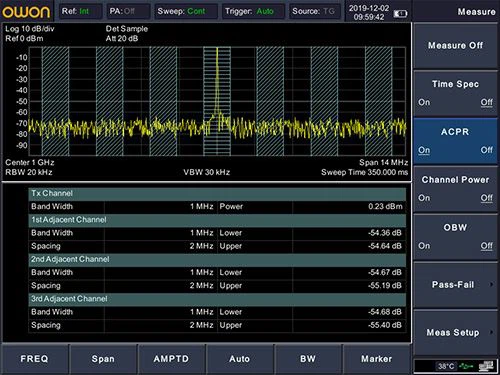Open the Pass-Fail submenu

[x=455, y=285]
